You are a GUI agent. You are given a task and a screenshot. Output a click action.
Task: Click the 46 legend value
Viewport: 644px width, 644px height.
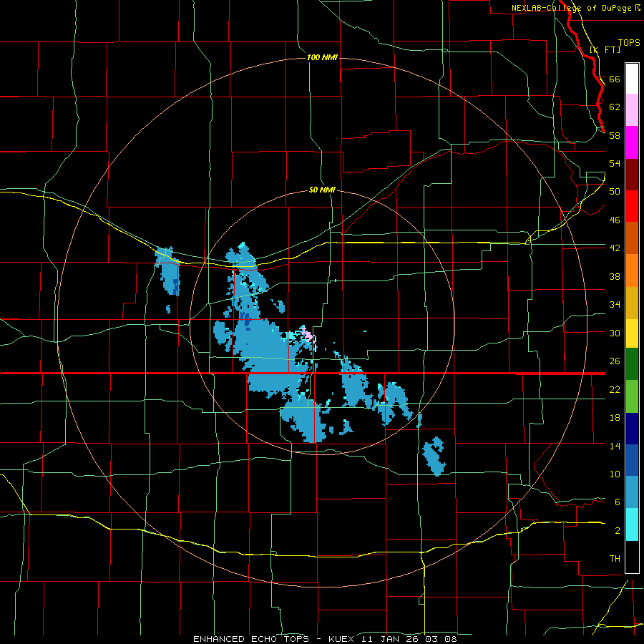click(x=615, y=220)
